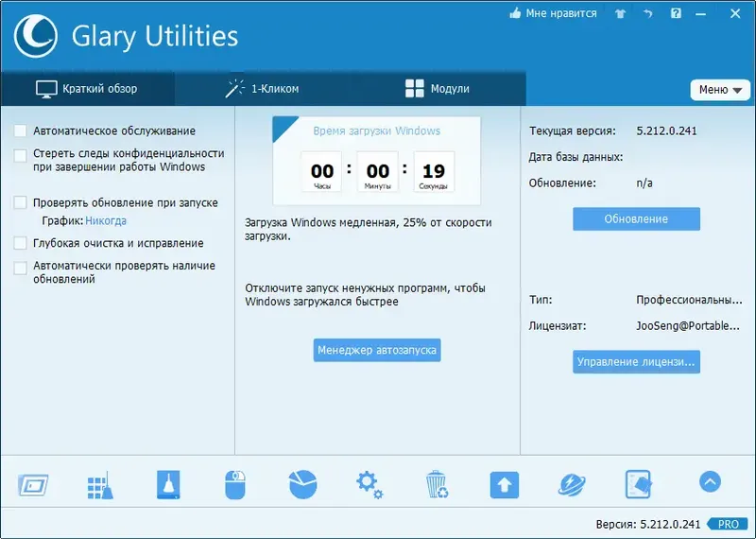Open the browser assistant planet icon

coord(572,485)
